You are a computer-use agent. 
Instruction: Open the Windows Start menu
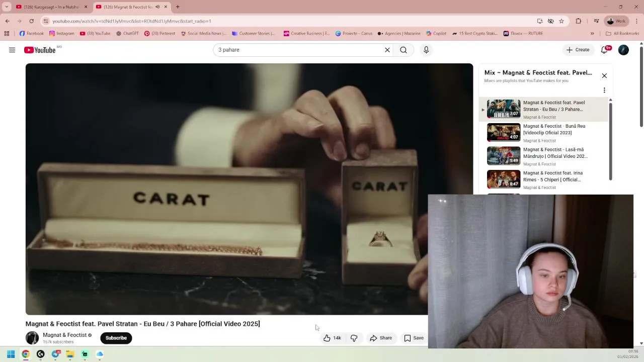tap(11, 354)
